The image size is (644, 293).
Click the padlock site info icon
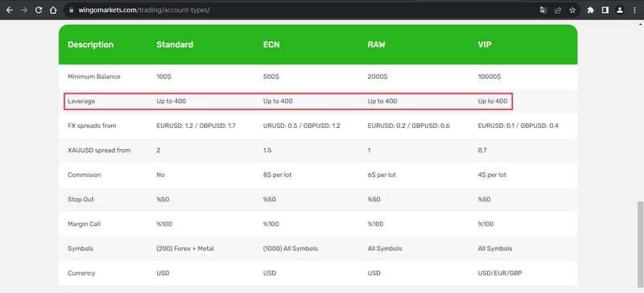(72, 10)
